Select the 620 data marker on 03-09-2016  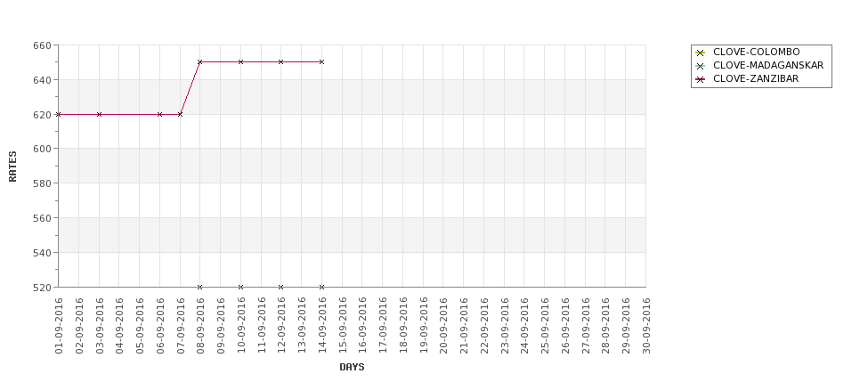pos(99,115)
